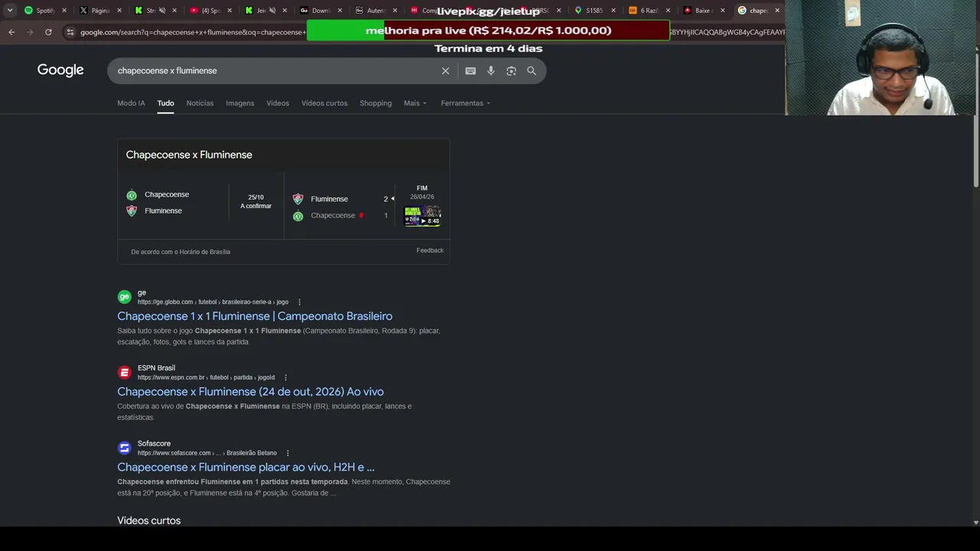
Task: Open the three-dot menu for the ge result
Action: [299, 302]
